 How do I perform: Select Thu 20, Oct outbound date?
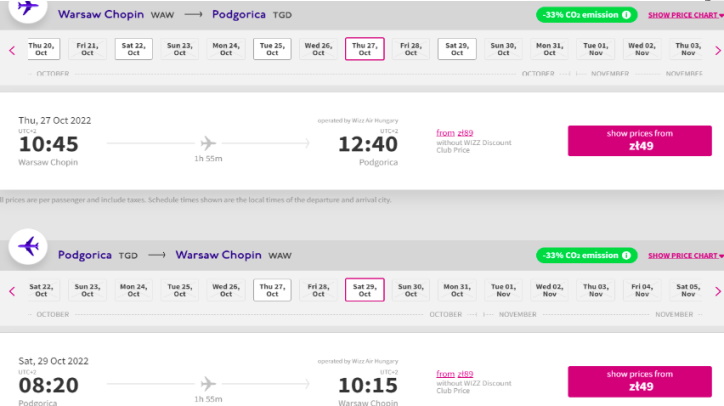click(41, 49)
